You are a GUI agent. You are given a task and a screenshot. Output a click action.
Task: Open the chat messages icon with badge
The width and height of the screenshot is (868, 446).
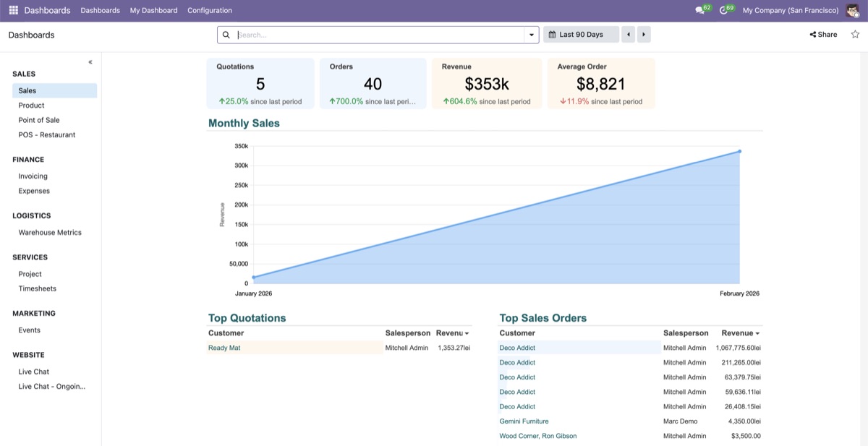702,9
